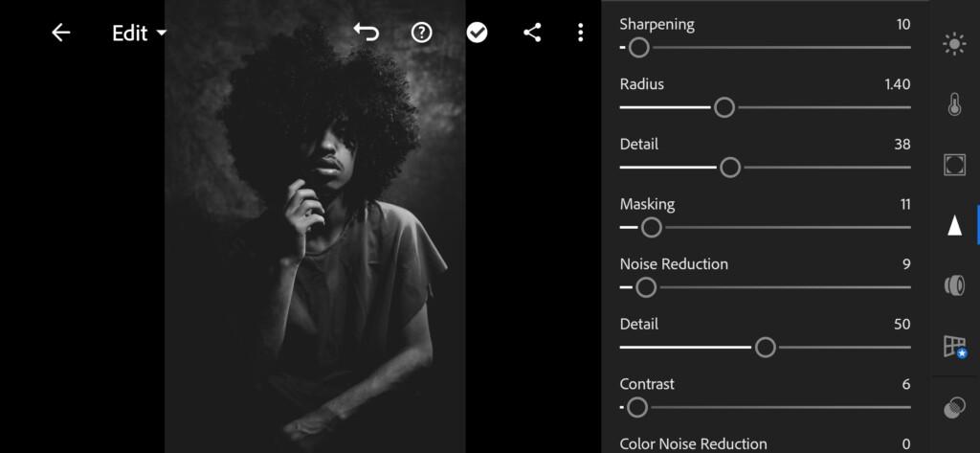The height and width of the screenshot is (453, 980).
Task: Click the Noise Reduction label
Action: click(x=674, y=264)
